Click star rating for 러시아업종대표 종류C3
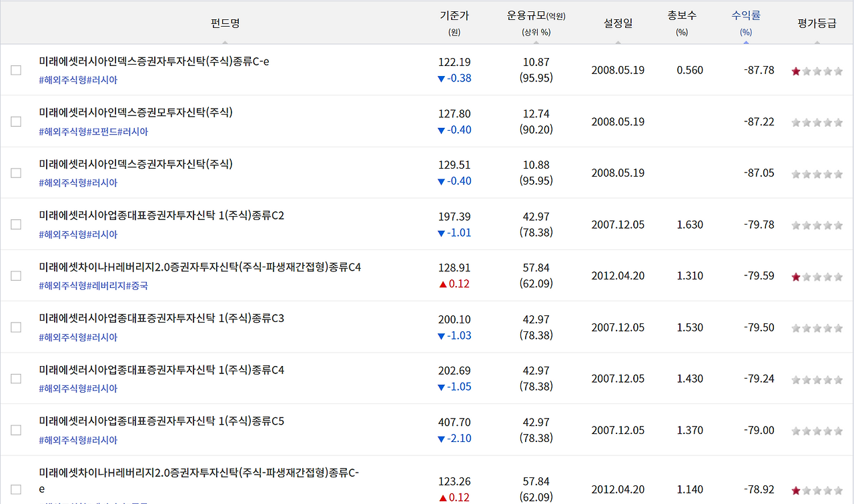The image size is (854, 504). pyautogui.click(x=817, y=328)
